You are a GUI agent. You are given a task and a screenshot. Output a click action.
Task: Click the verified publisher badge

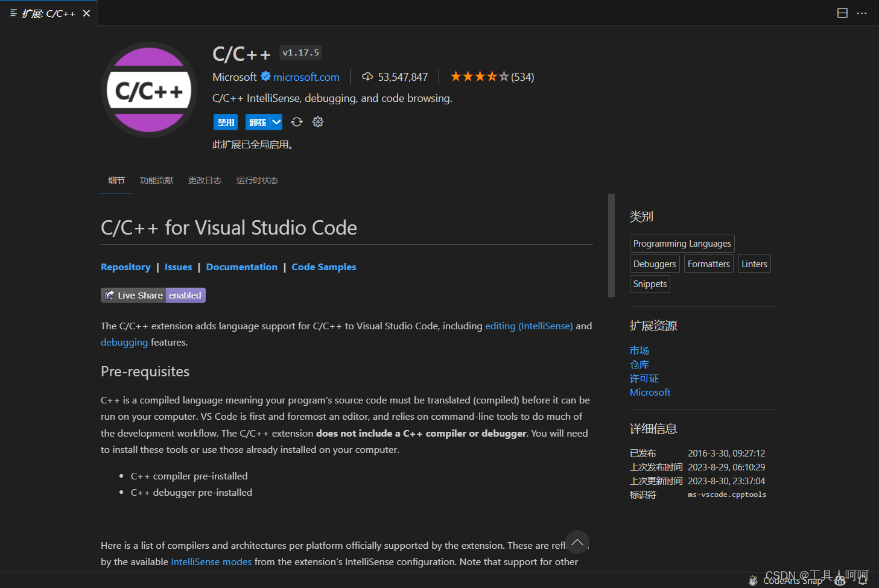pos(265,77)
